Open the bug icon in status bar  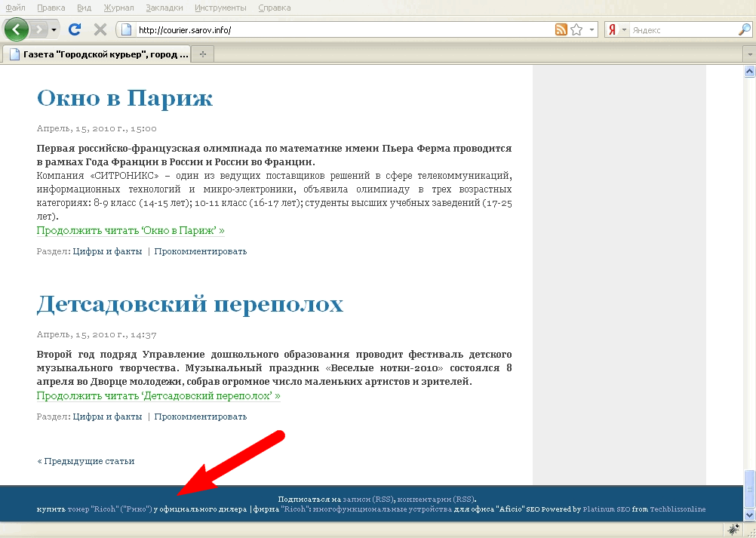click(731, 530)
